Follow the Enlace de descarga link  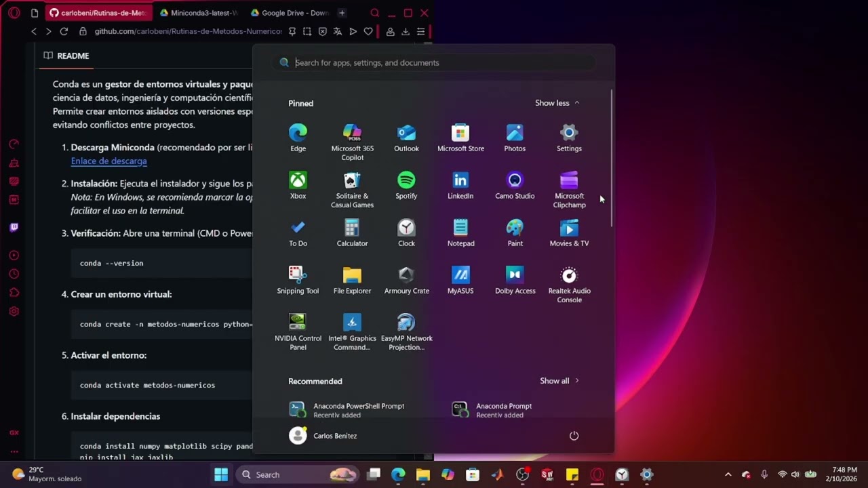tap(108, 161)
